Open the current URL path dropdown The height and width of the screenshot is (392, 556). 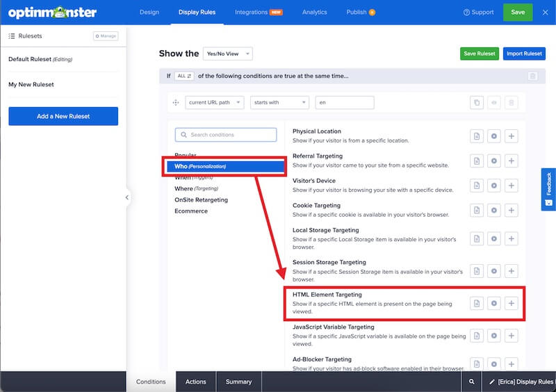tap(215, 103)
